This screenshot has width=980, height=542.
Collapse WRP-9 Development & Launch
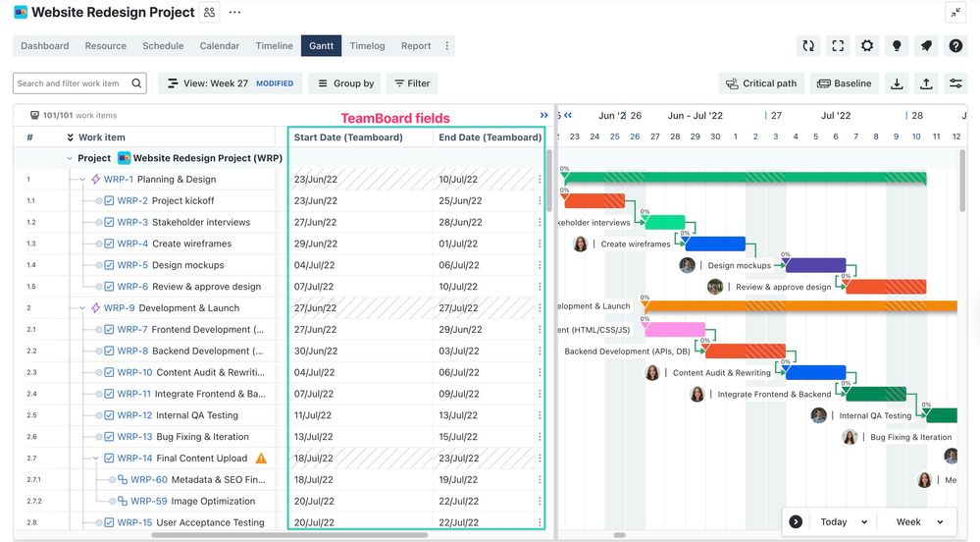[82, 308]
